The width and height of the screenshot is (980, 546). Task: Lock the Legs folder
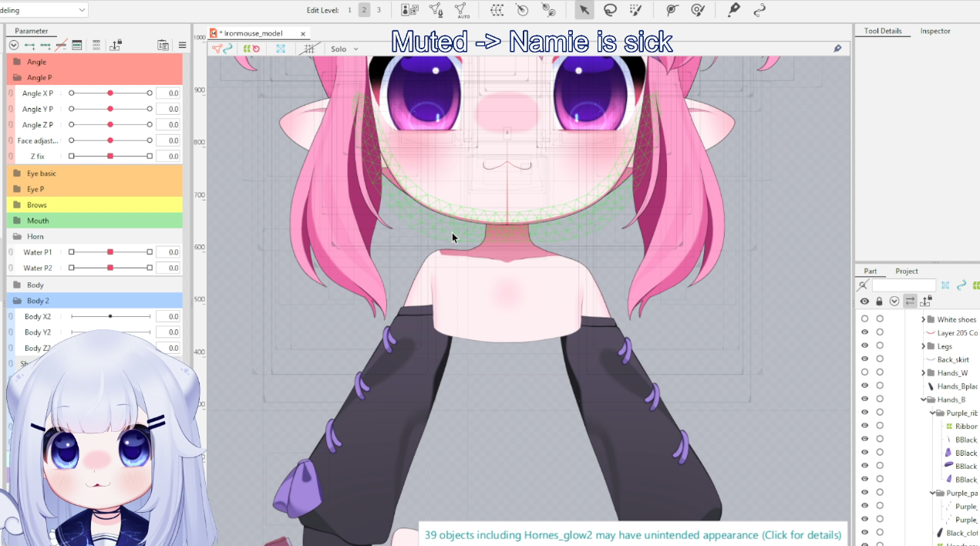[x=880, y=345]
